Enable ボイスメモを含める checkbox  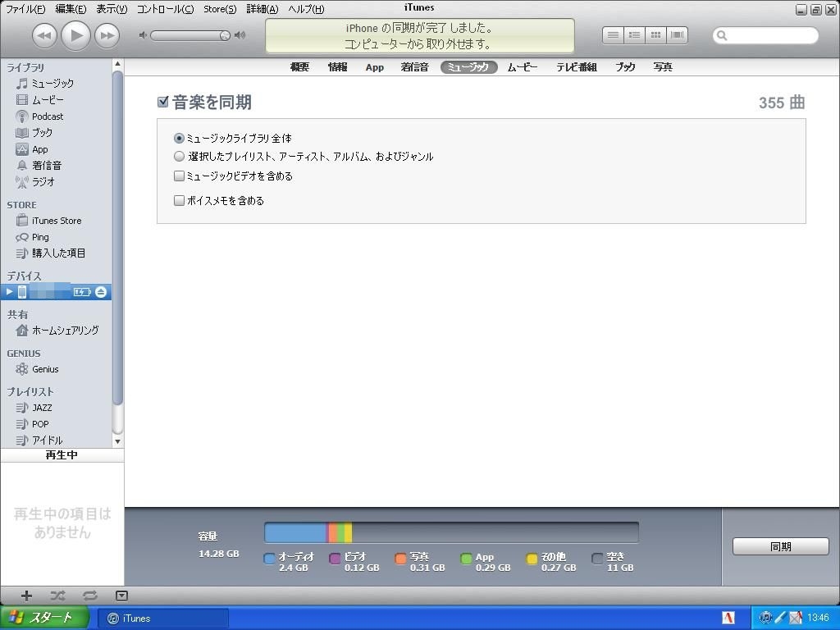pos(180,200)
